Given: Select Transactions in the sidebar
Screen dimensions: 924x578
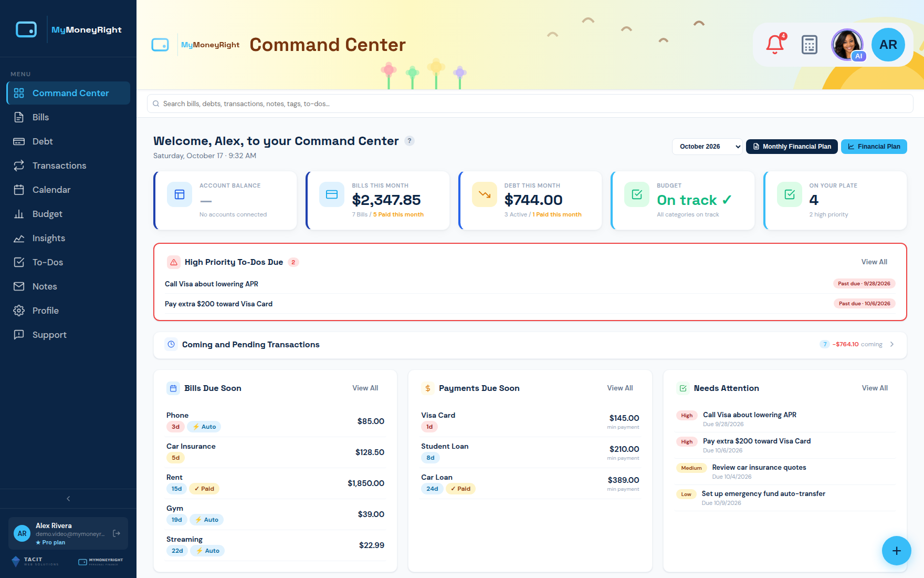Looking at the screenshot, I should tap(68, 166).
